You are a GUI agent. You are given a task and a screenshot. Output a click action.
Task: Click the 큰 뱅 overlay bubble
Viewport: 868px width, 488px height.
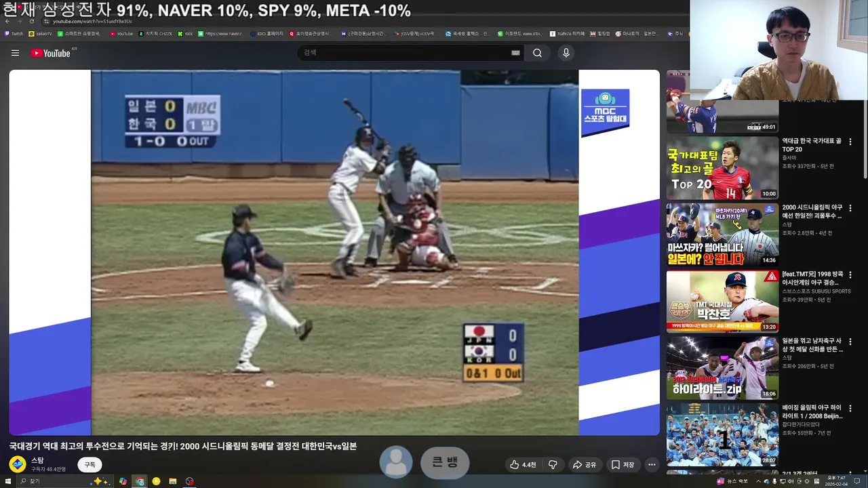click(445, 463)
